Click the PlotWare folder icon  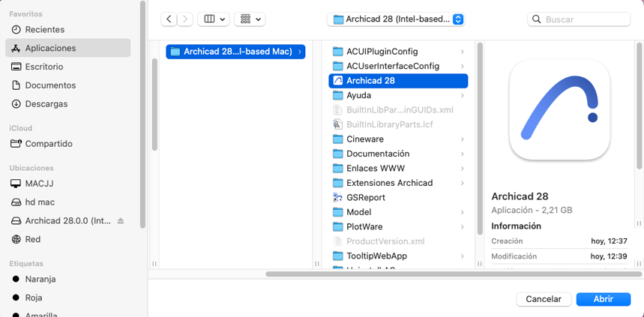[337, 226]
